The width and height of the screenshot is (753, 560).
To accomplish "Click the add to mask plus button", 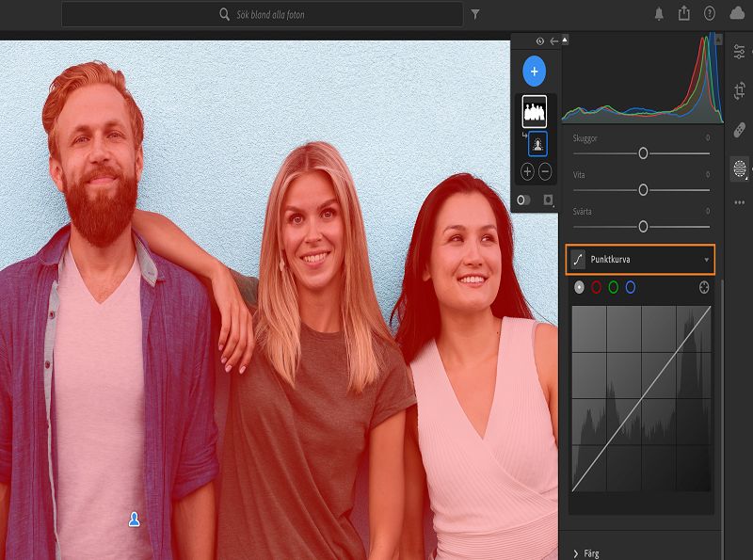I will 527,171.
